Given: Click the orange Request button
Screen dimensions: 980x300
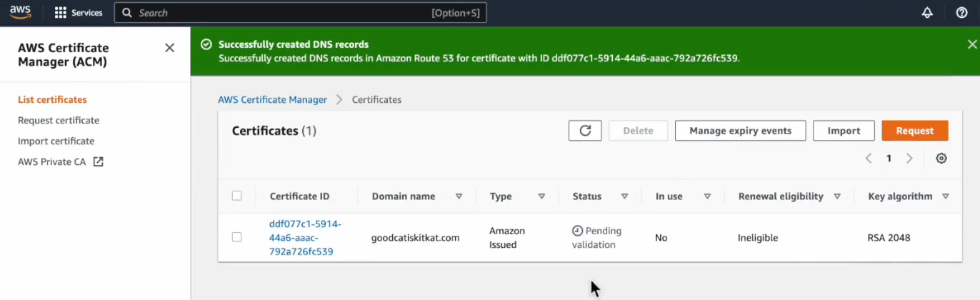Looking at the screenshot, I should coord(915,131).
